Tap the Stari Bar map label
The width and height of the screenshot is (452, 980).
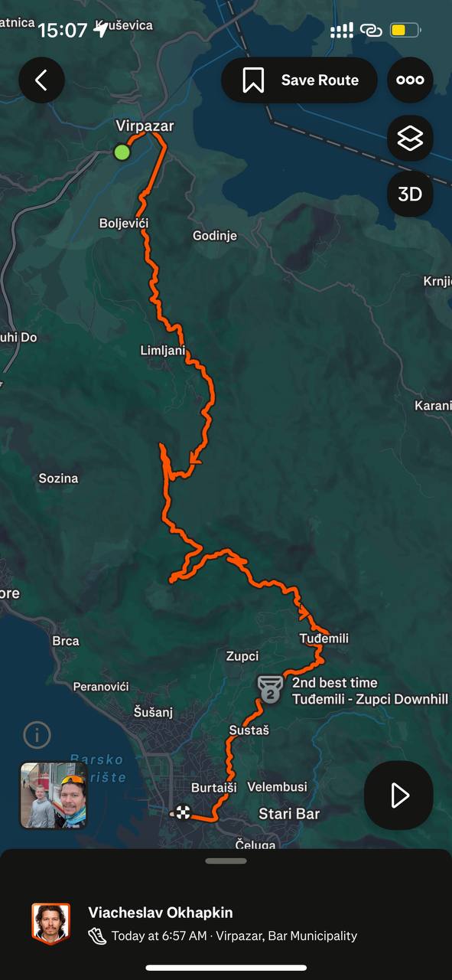(x=289, y=814)
